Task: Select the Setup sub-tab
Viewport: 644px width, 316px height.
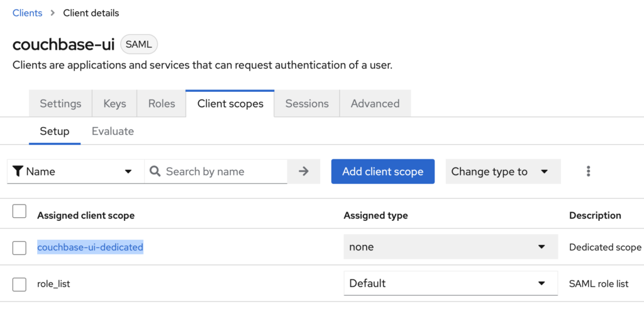Action: pos(55,132)
